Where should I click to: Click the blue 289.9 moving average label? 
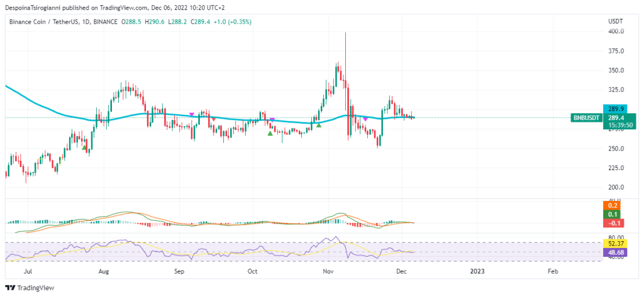[x=614, y=109]
